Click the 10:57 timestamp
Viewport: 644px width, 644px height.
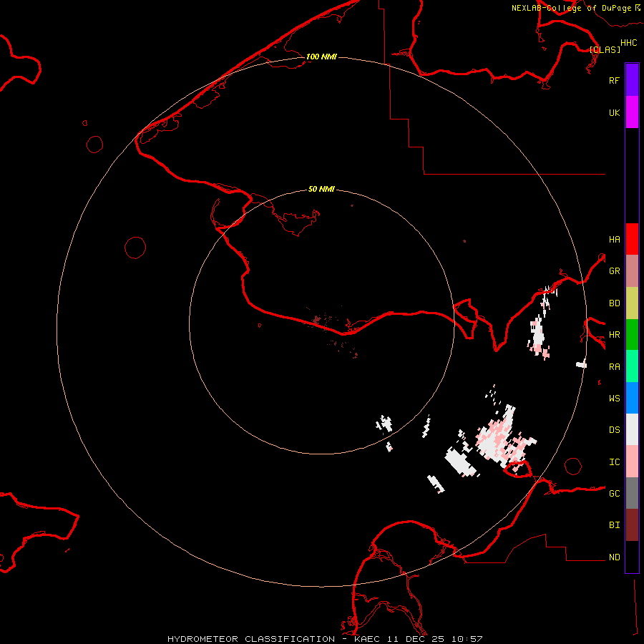point(467,639)
